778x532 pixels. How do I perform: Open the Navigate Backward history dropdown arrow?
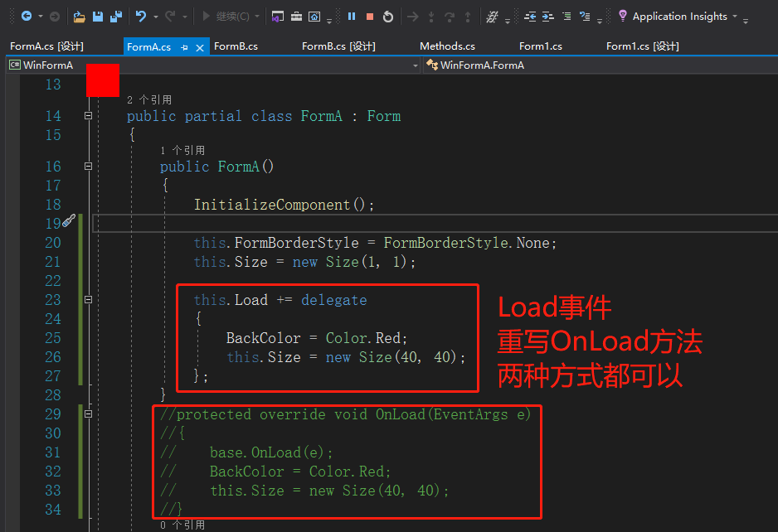pyautogui.click(x=41, y=17)
